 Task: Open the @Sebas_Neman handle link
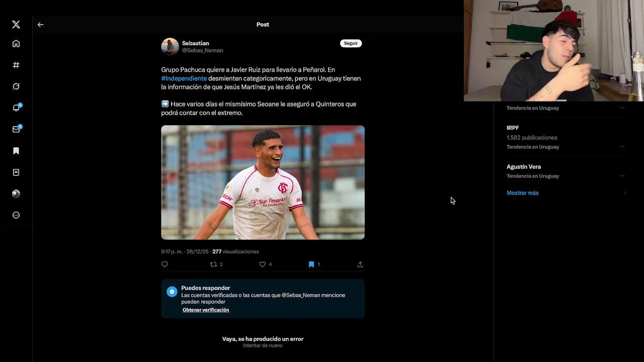202,50
